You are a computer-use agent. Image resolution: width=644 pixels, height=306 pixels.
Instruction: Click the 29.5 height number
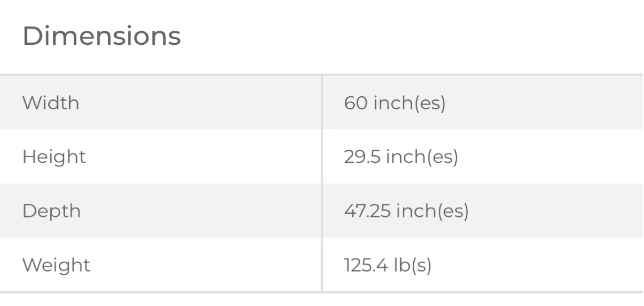point(362,157)
